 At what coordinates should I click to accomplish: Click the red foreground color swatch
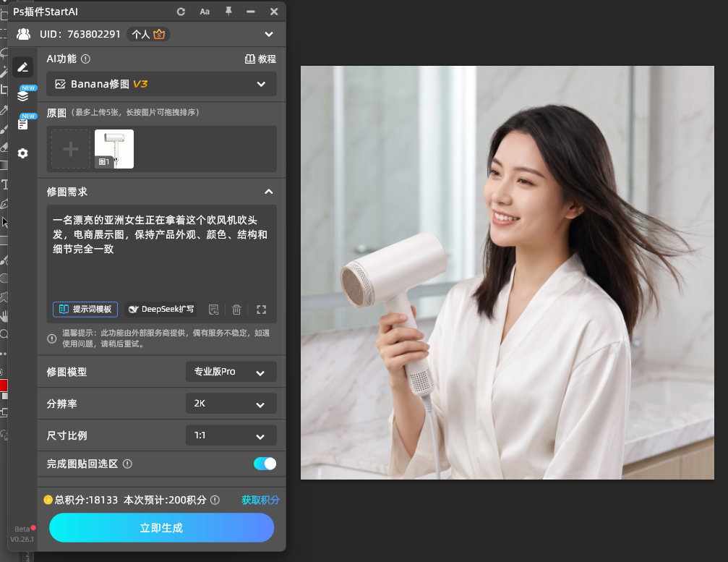pyautogui.click(x=3, y=385)
